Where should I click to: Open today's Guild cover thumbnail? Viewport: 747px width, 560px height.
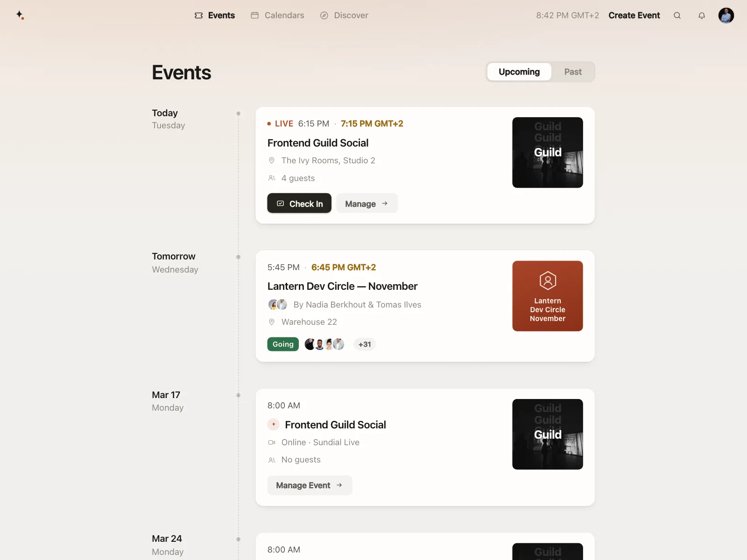(x=548, y=153)
